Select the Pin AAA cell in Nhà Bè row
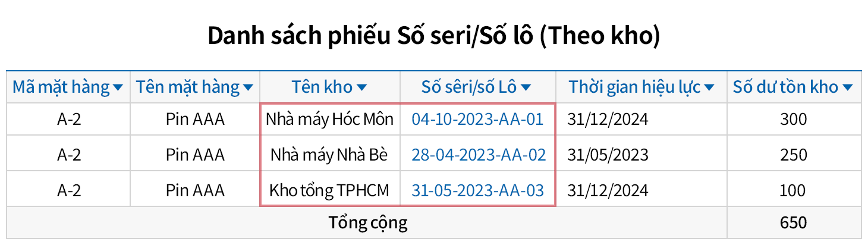868x245 pixels. pyautogui.click(x=195, y=155)
